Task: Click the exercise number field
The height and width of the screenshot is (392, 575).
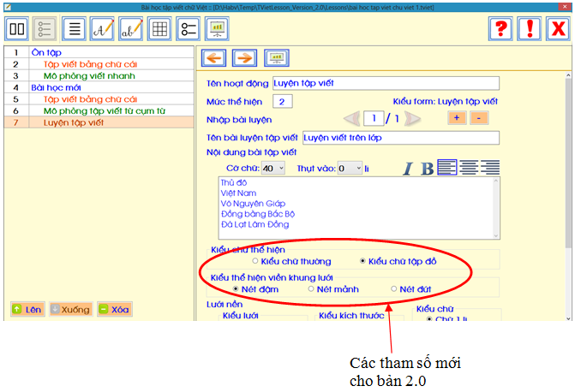Action: [x=374, y=118]
